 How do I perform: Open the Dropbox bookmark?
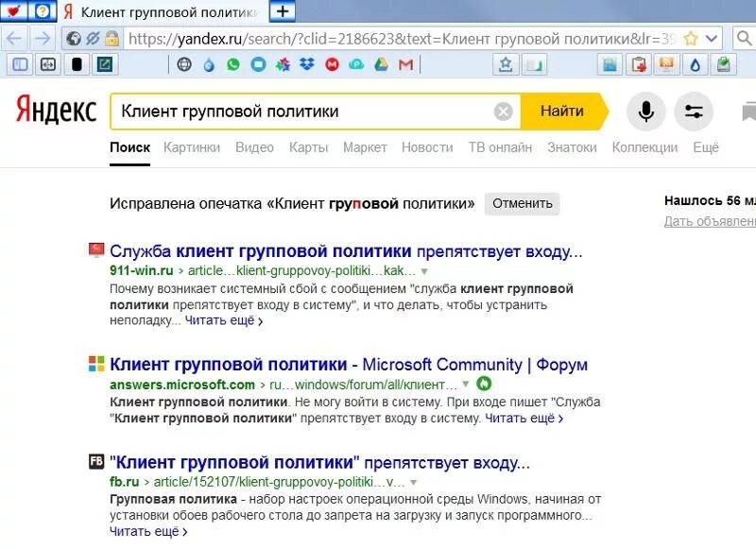307,64
